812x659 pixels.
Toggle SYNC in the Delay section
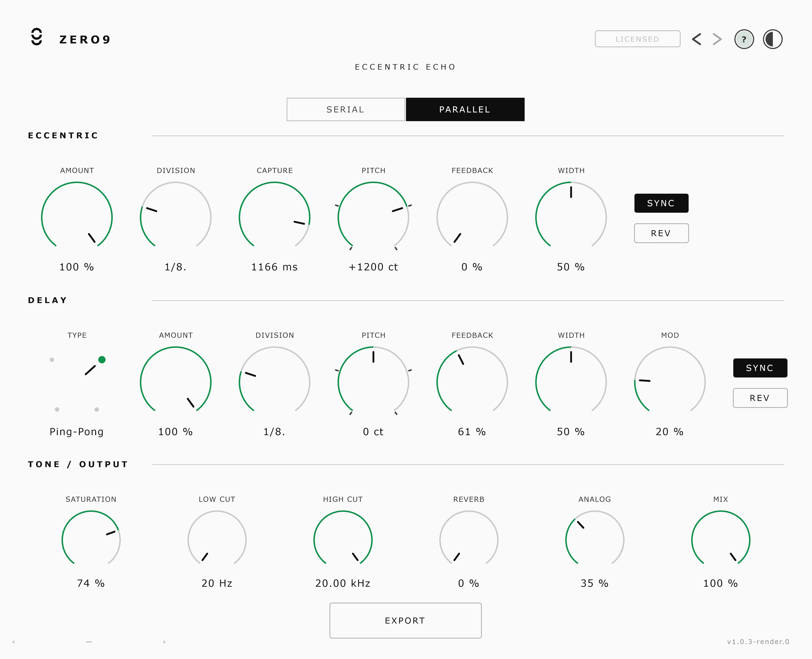(760, 368)
